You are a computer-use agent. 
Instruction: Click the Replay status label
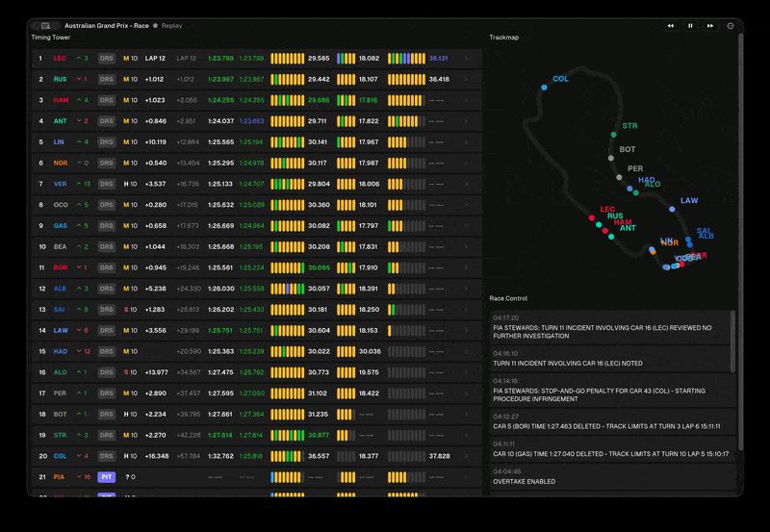(x=171, y=26)
